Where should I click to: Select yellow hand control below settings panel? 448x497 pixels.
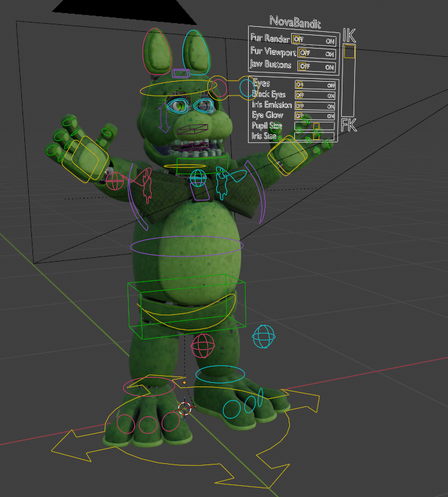tap(287, 155)
